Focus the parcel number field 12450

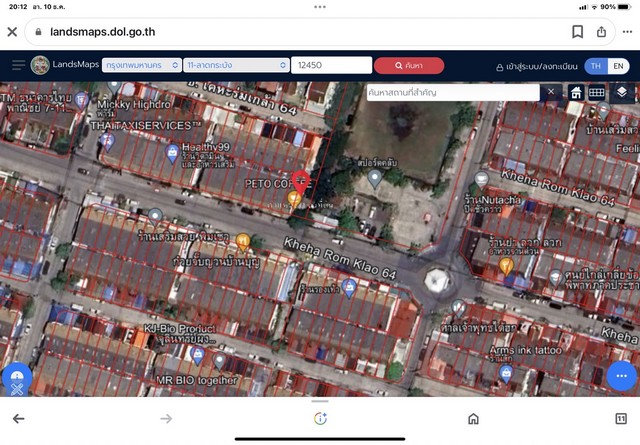point(329,65)
